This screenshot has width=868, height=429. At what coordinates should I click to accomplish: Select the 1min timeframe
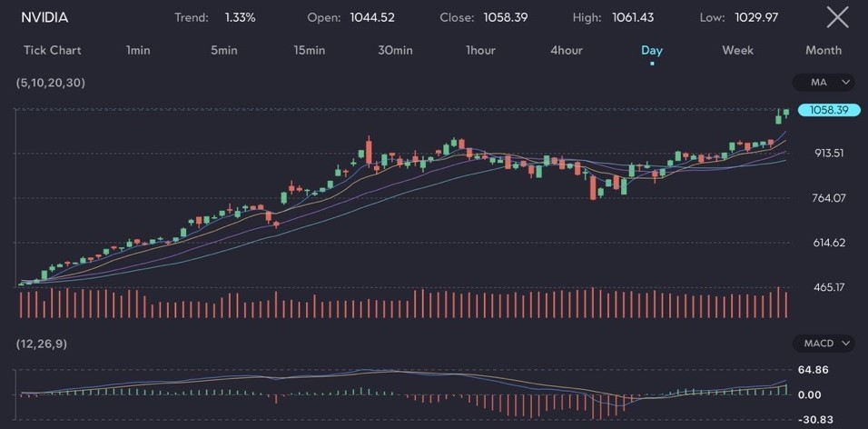tap(138, 50)
